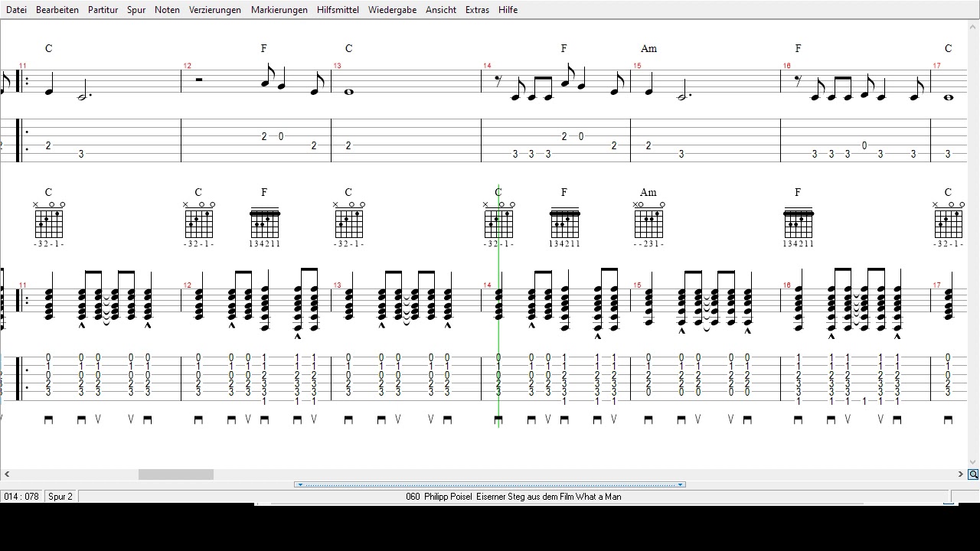
Task: Open the Partitur menu
Action: pos(103,10)
